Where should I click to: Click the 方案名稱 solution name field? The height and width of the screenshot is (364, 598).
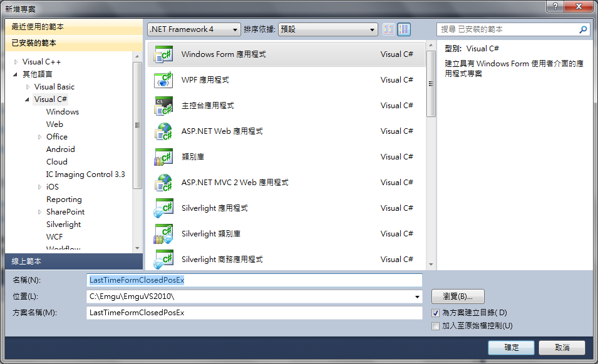click(254, 313)
